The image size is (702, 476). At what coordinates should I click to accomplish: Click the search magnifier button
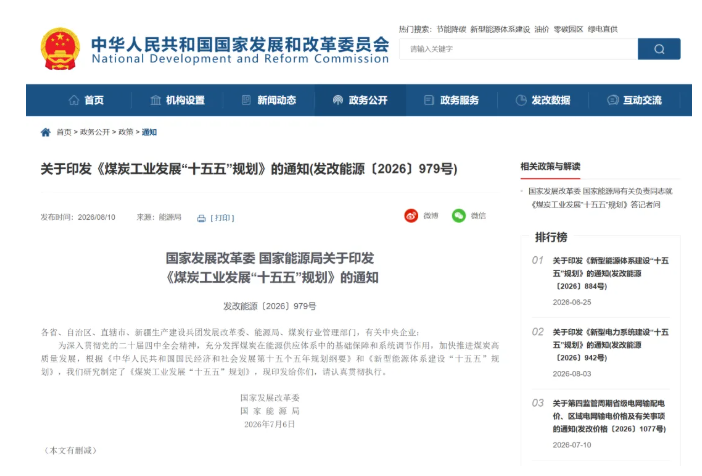pos(659,49)
